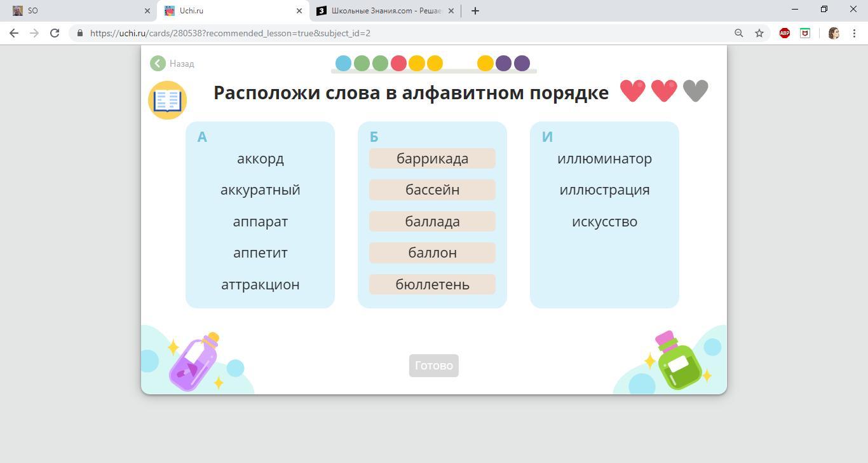
Task: Click the word аттракцион
Action: (x=261, y=285)
